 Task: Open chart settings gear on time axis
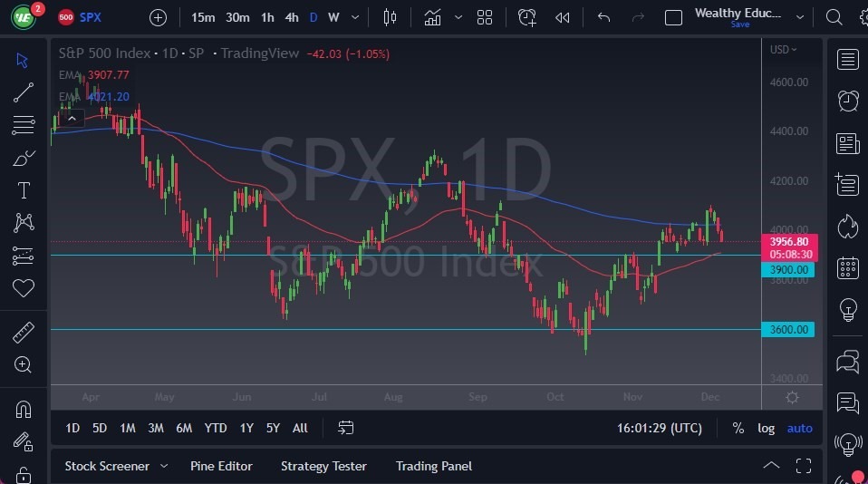coord(792,398)
